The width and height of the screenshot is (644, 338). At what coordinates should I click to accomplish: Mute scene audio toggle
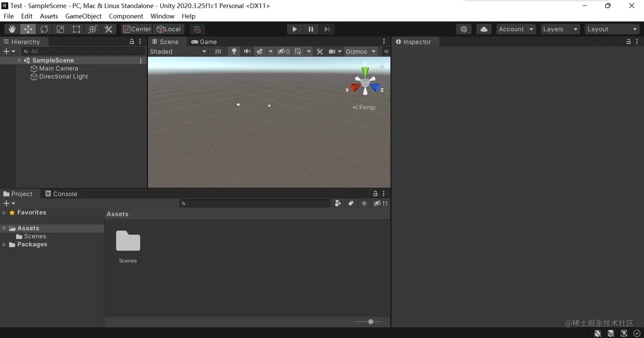tap(247, 52)
